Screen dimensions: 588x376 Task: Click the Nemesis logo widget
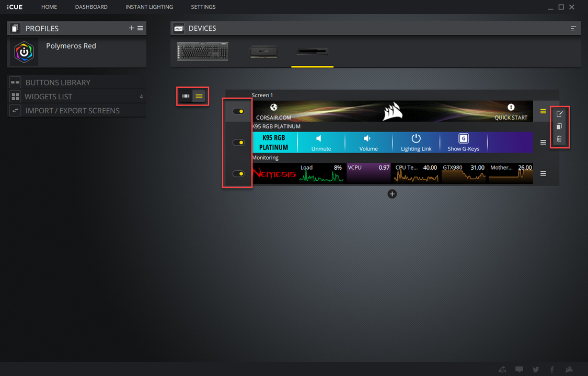[275, 173]
